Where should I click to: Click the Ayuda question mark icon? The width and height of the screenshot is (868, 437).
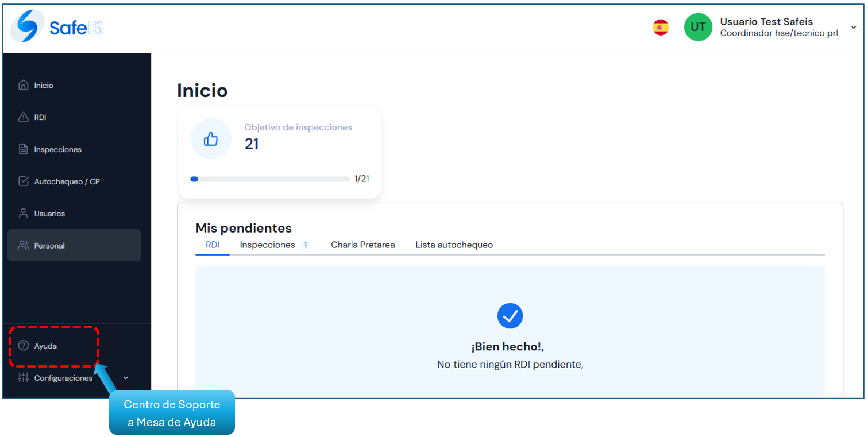(x=24, y=346)
